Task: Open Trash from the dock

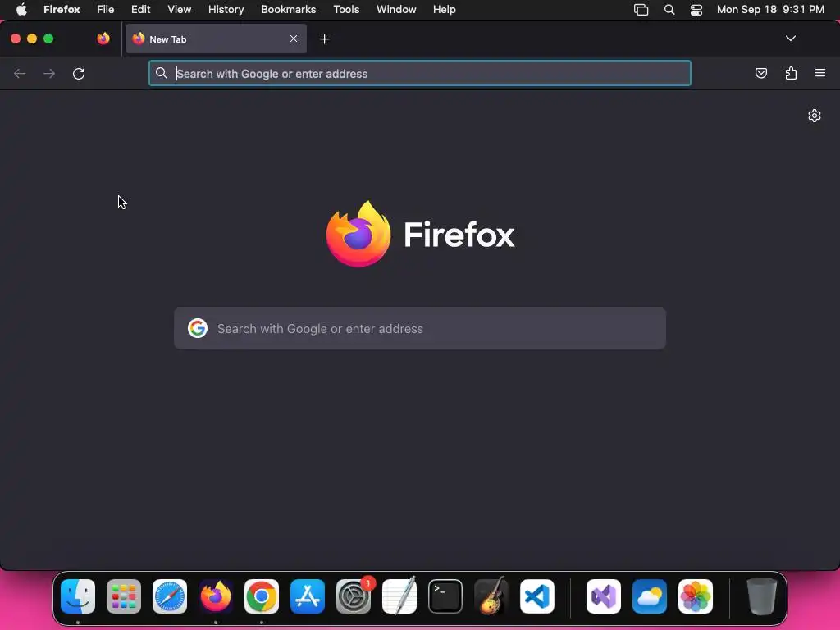Action: pyautogui.click(x=762, y=596)
